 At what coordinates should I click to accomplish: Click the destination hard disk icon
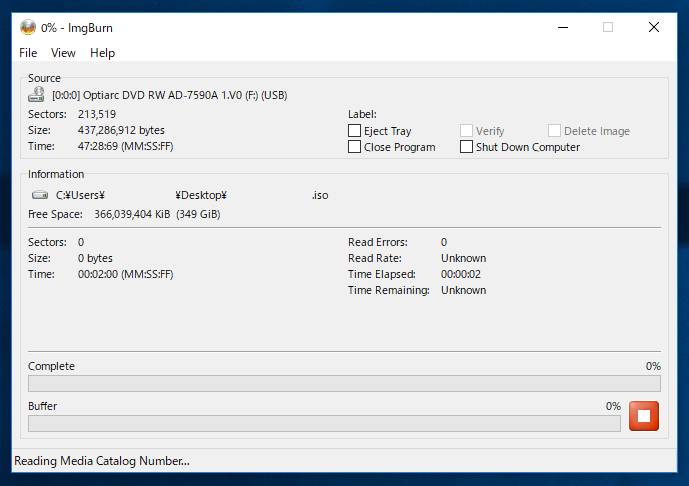40,195
